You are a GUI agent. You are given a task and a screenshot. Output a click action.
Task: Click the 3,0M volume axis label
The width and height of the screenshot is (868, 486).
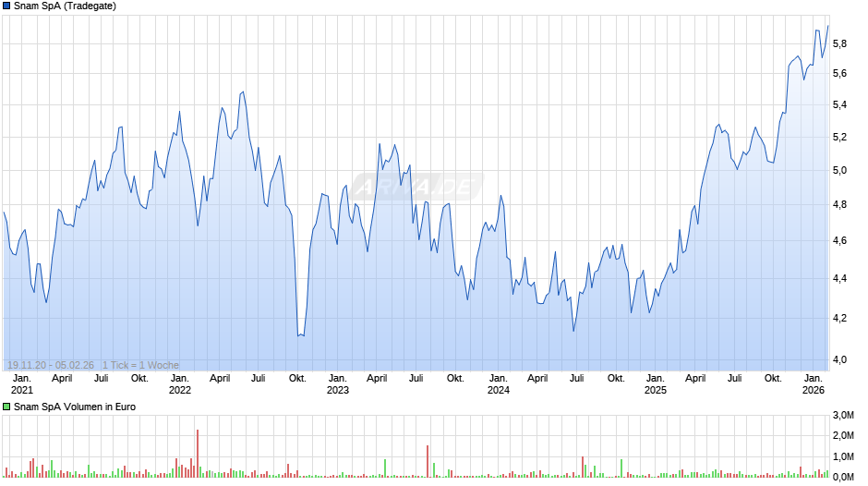(843, 415)
